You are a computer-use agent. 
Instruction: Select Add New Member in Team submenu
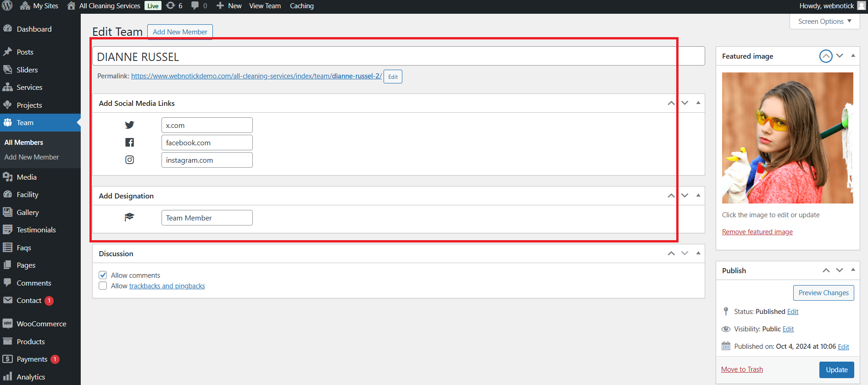tap(32, 157)
